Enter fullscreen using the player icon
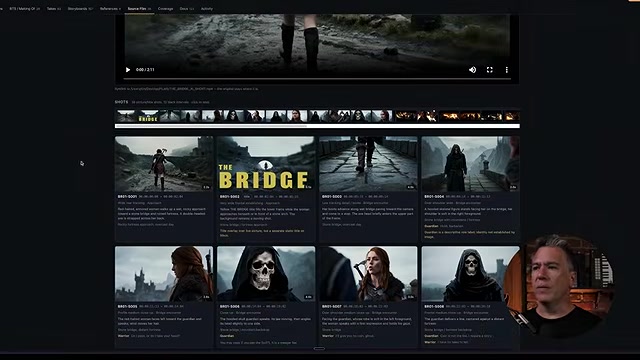 point(489,70)
